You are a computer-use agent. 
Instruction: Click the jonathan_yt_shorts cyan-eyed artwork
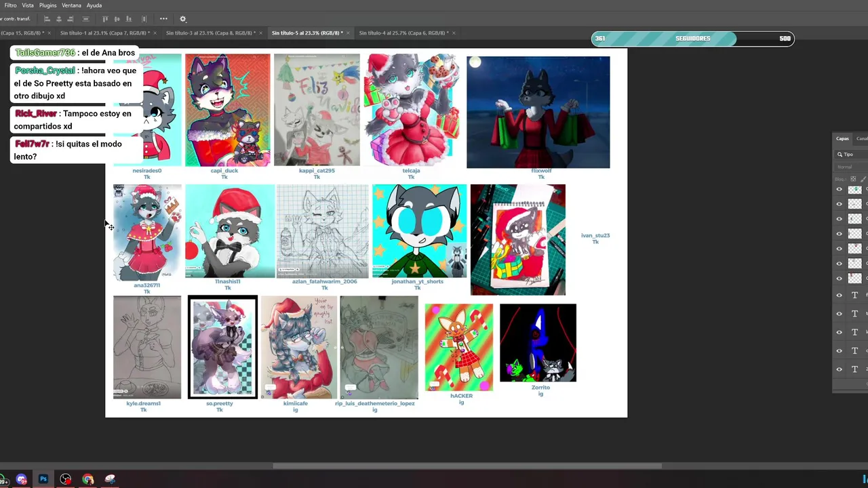pyautogui.click(x=419, y=230)
